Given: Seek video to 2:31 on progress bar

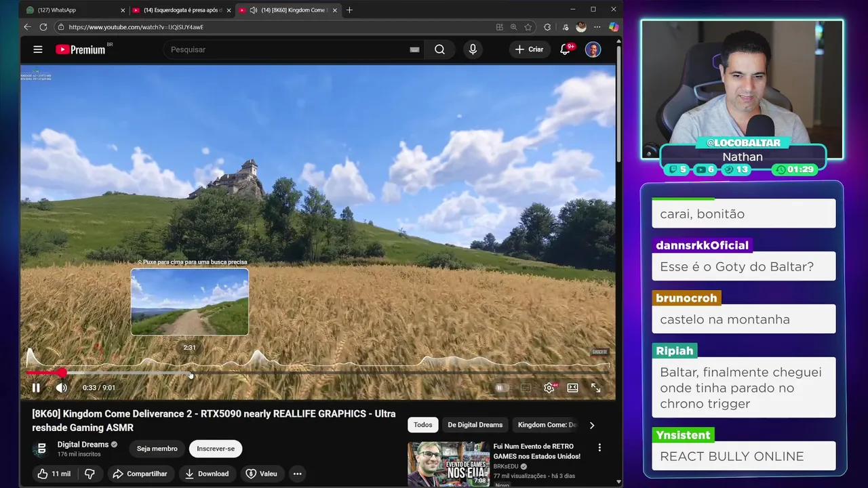Looking at the screenshot, I should click(x=191, y=373).
